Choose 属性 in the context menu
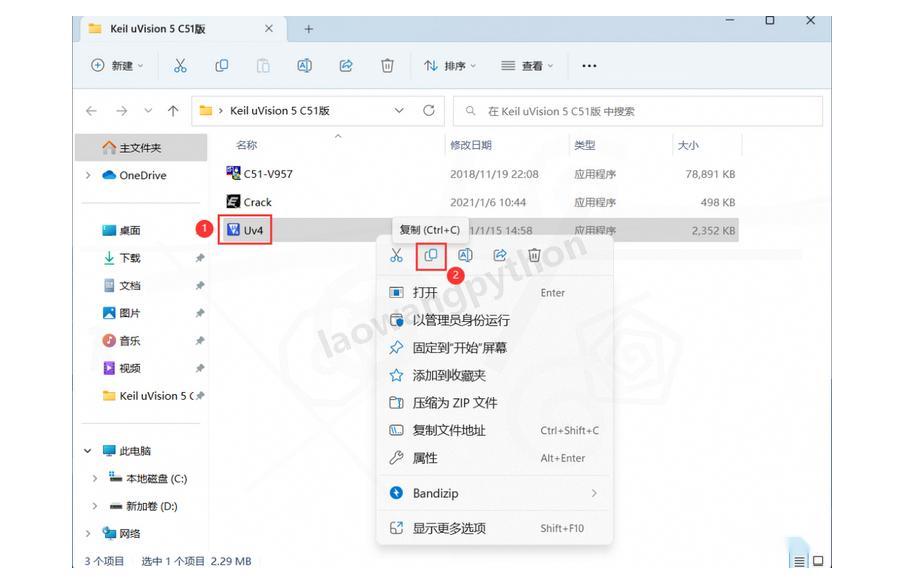 (x=494, y=458)
